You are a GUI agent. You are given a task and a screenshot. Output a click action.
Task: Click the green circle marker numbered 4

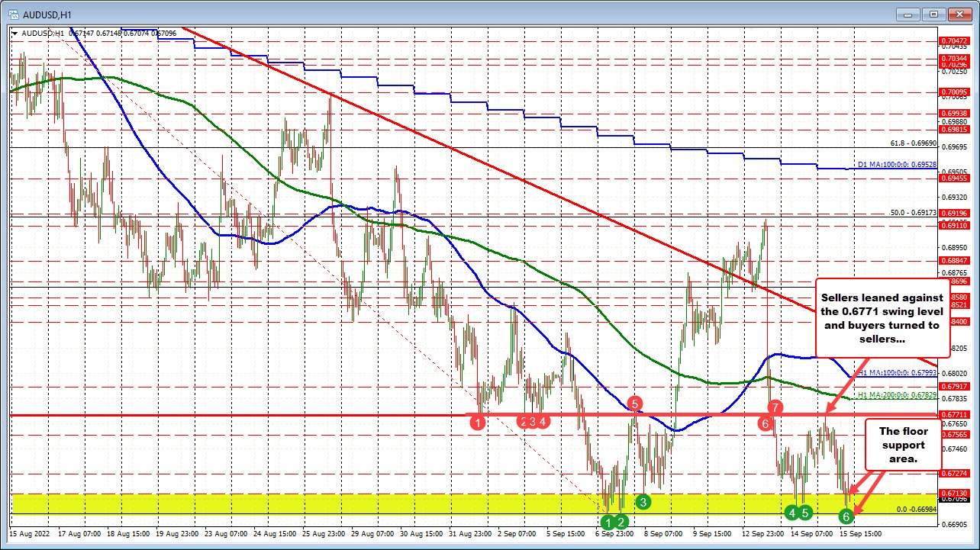click(793, 512)
